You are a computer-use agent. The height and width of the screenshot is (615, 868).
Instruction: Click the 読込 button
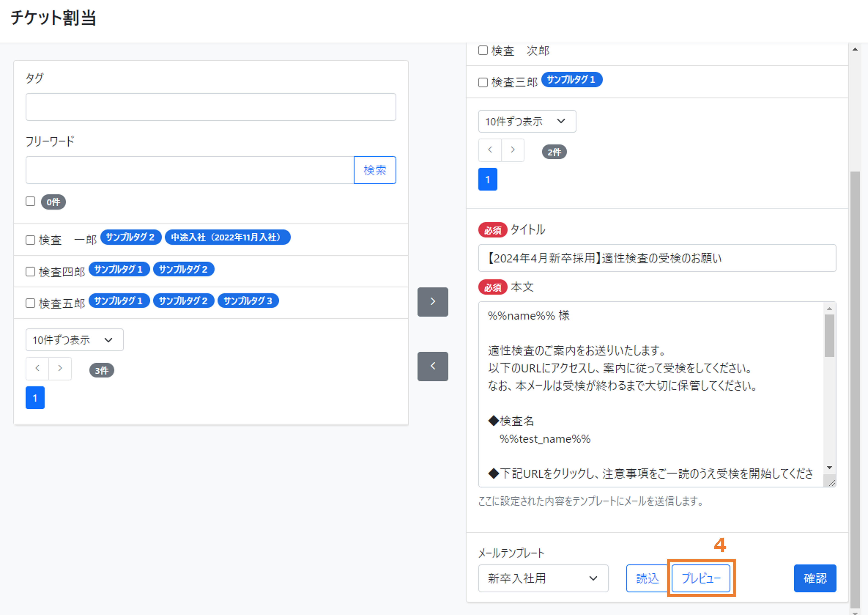tap(647, 578)
